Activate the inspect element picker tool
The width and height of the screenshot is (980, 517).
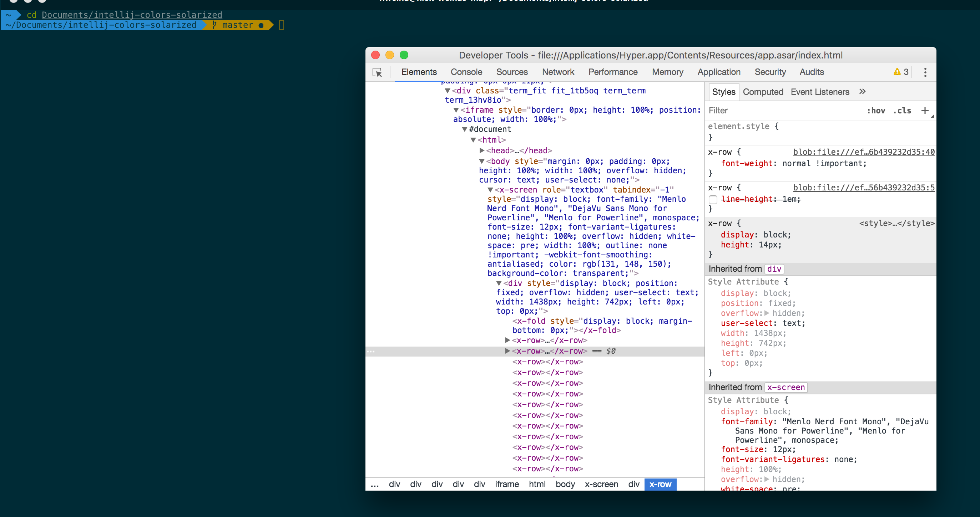click(377, 72)
